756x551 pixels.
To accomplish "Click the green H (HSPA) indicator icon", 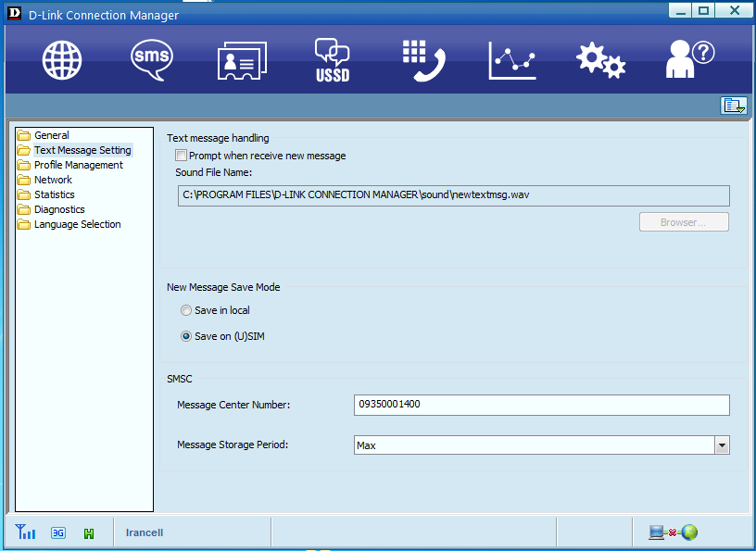I will [x=89, y=533].
